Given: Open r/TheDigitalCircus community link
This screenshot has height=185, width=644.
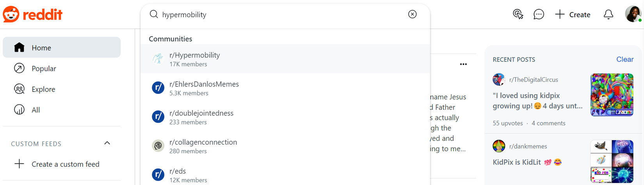Looking at the screenshot, I should pos(534,79).
